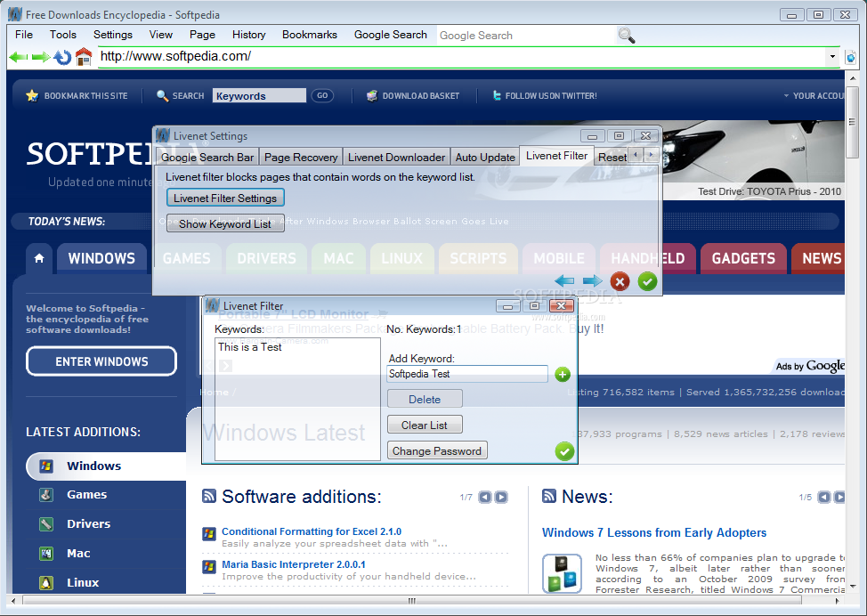The height and width of the screenshot is (616, 867).
Task: Confirm Livenet Filter with the green check icon
Action: click(x=564, y=451)
